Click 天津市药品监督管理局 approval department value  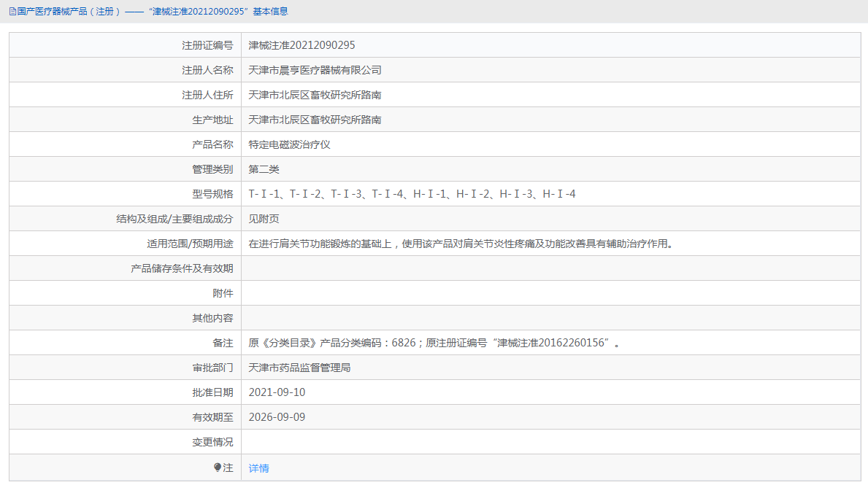click(x=299, y=368)
